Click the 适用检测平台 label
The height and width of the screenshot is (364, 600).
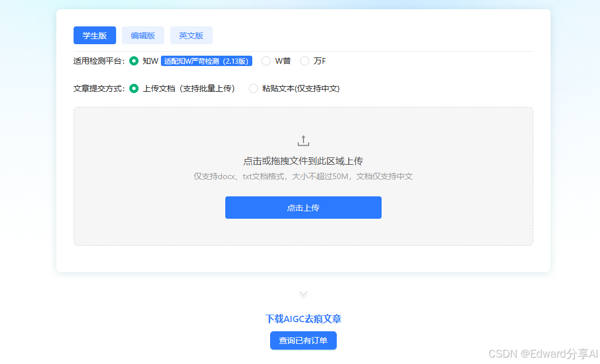coord(99,61)
